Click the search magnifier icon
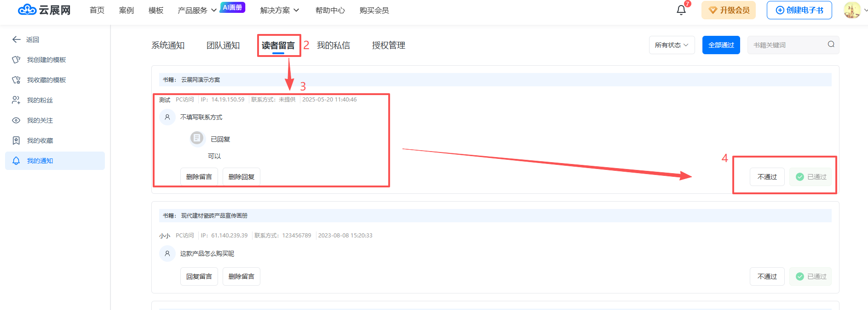Viewport: 868px width, 310px height. (x=831, y=45)
